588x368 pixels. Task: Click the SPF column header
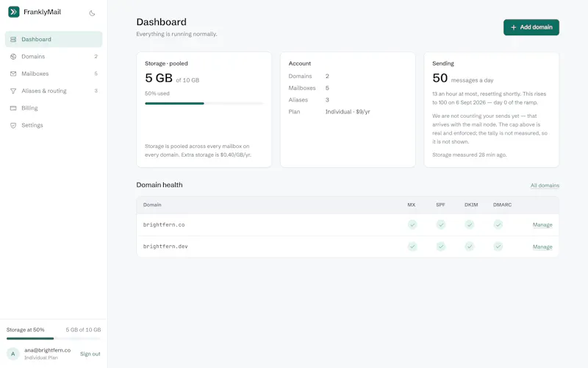click(x=440, y=205)
